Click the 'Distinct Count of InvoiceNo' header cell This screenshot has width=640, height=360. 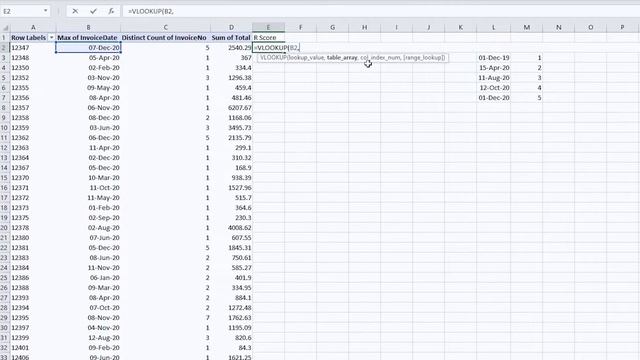tap(166, 38)
